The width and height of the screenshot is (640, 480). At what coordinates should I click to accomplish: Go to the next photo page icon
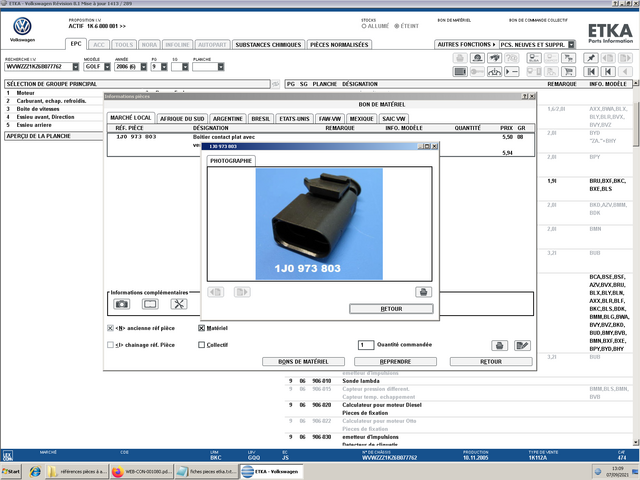pos(242,292)
